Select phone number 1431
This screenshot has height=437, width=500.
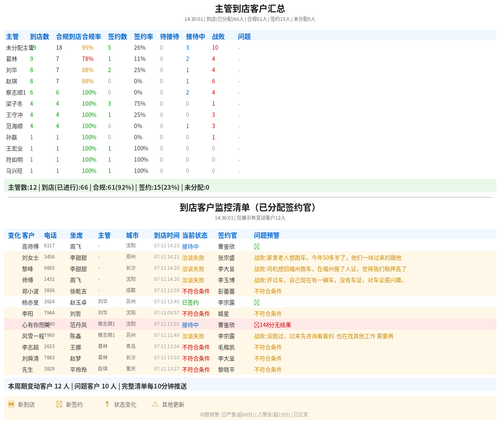pyautogui.click(x=49, y=279)
